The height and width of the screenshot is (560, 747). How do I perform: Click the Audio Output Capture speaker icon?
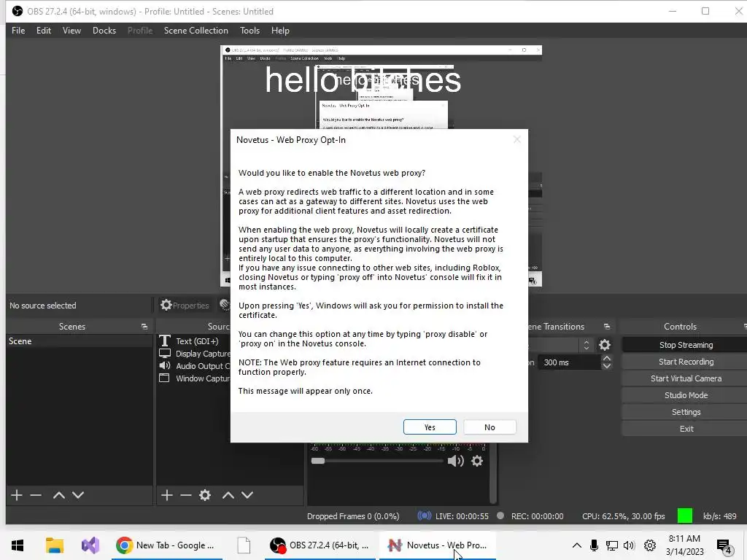coord(165,366)
